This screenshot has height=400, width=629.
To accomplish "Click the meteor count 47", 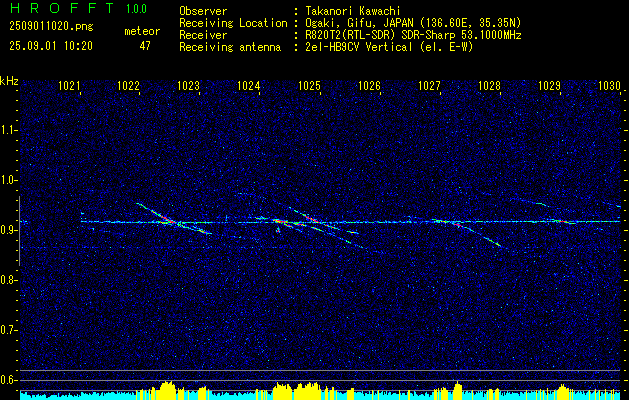I will [x=145, y=46].
